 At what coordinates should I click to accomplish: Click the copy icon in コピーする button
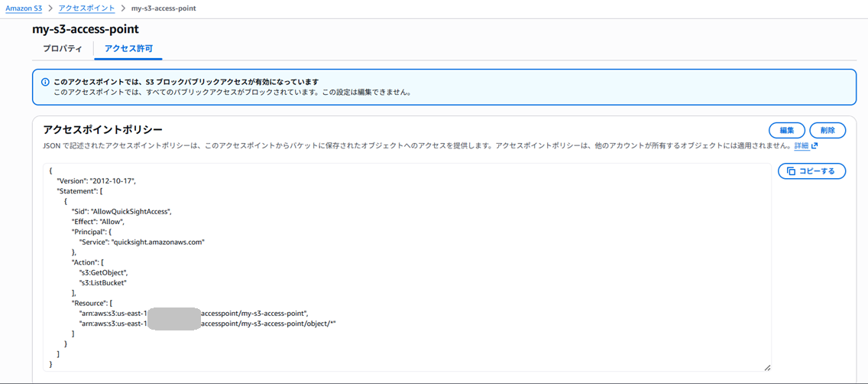pos(791,171)
